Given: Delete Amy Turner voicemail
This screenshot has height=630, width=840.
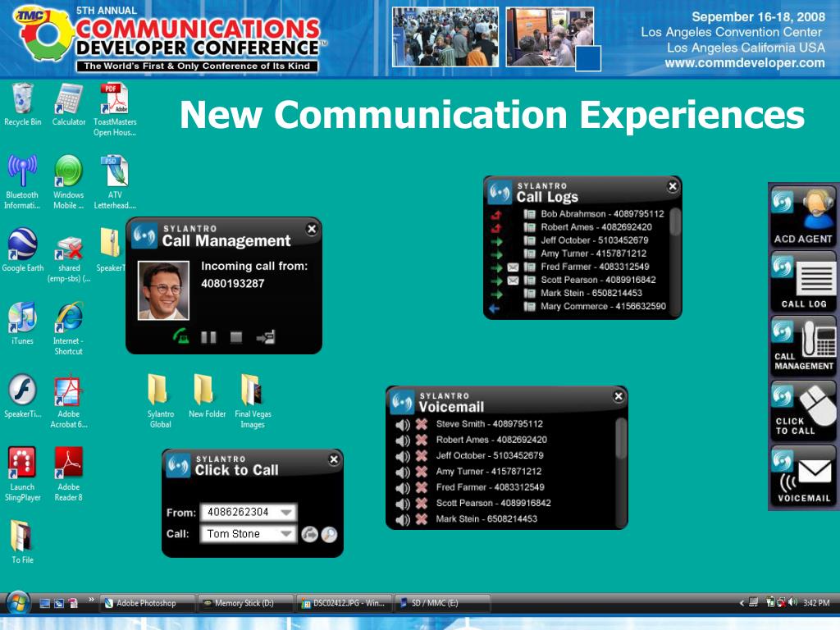Looking at the screenshot, I should (x=422, y=472).
